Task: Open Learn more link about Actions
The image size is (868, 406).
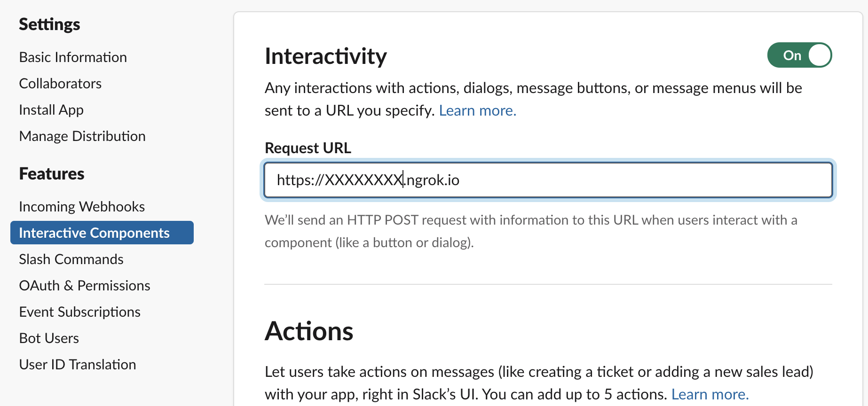Action: [x=710, y=394]
